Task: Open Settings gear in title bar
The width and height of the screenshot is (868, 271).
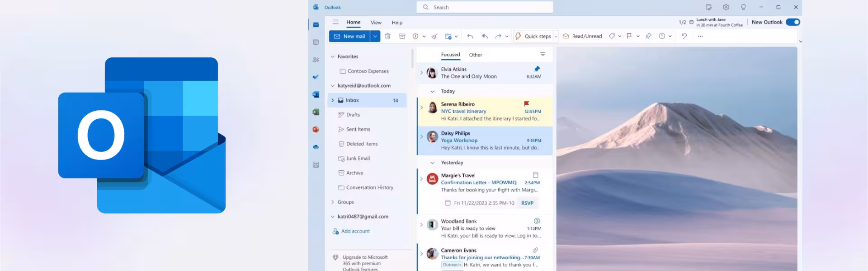Action: click(726, 7)
